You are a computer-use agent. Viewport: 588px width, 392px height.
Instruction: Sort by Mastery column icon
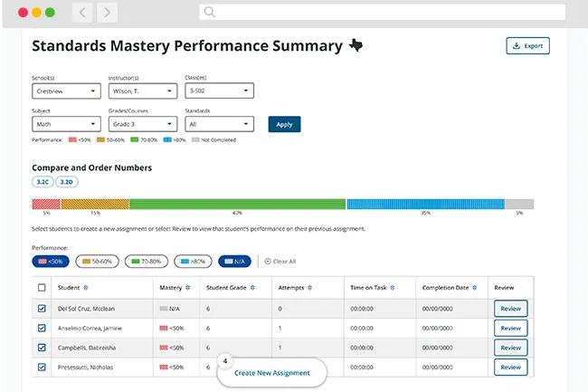tap(188, 288)
